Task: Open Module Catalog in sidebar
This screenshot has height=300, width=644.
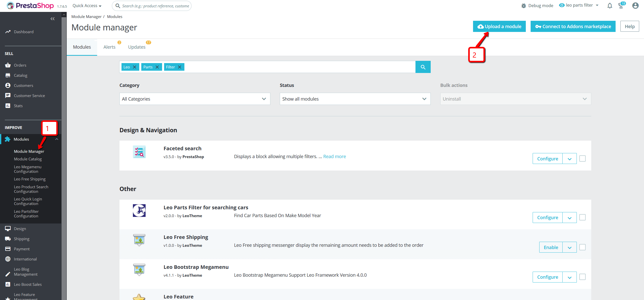Action: tap(28, 159)
